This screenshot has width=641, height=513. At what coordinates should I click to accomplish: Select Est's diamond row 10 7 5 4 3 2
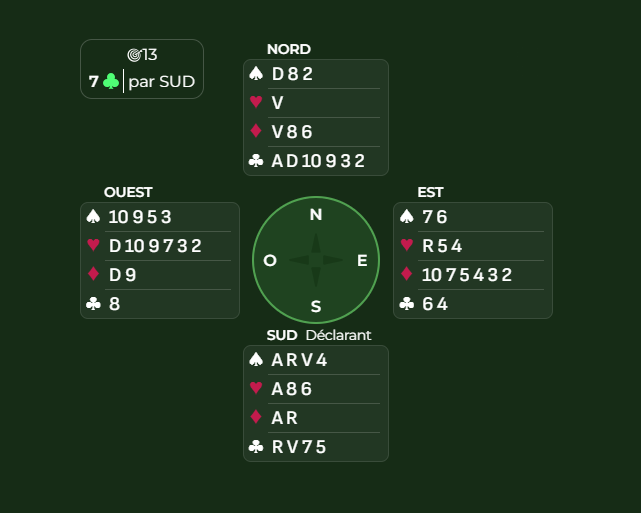pos(466,275)
